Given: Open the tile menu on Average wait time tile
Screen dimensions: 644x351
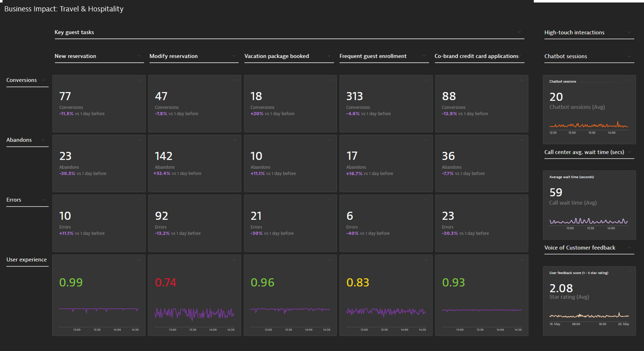Looking at the screenshot, I should [629, 176].
